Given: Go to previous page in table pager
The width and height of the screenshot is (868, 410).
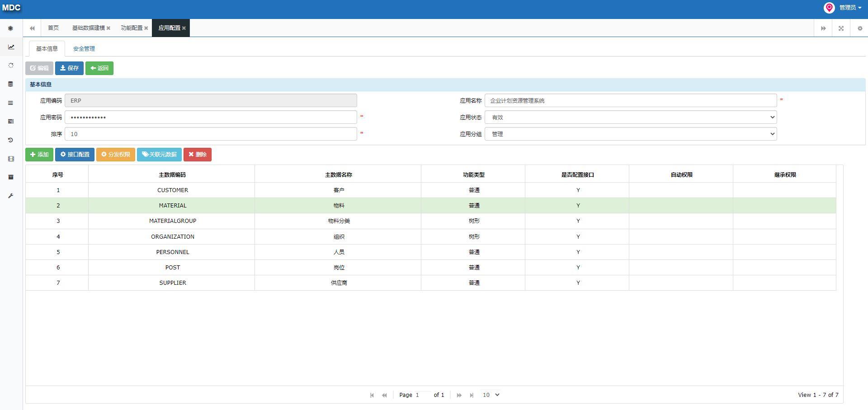Looking at the screenshot, I should (384, 395).
